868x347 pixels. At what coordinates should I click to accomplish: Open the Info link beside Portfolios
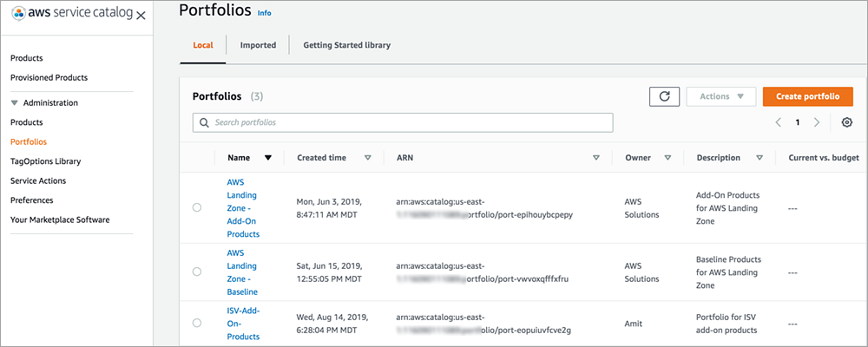pyautogui.click(x=265, y=13)
